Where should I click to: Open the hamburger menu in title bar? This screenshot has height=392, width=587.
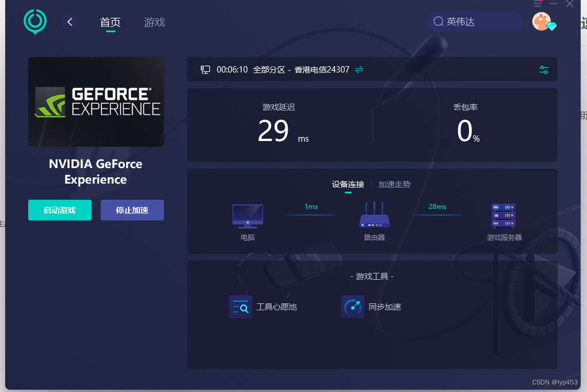537,4
